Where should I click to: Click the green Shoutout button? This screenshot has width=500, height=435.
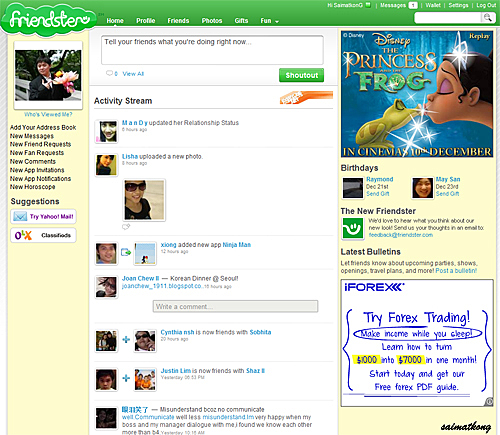pos(301,75)
